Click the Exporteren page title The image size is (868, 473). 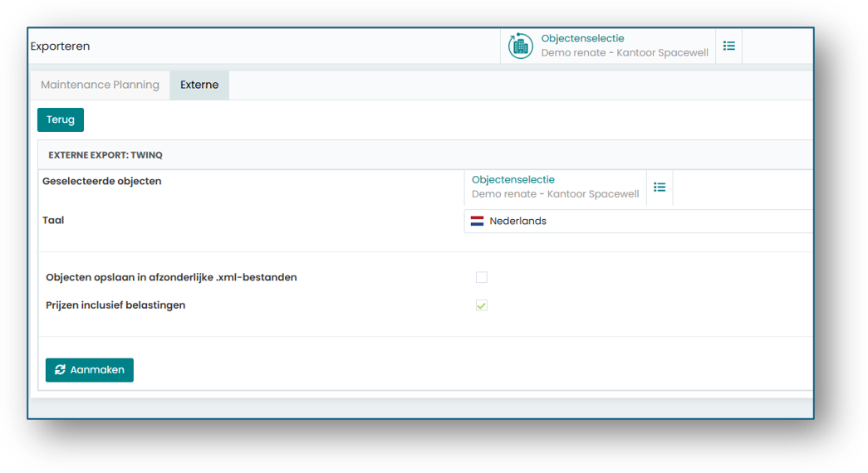(60, 46)
